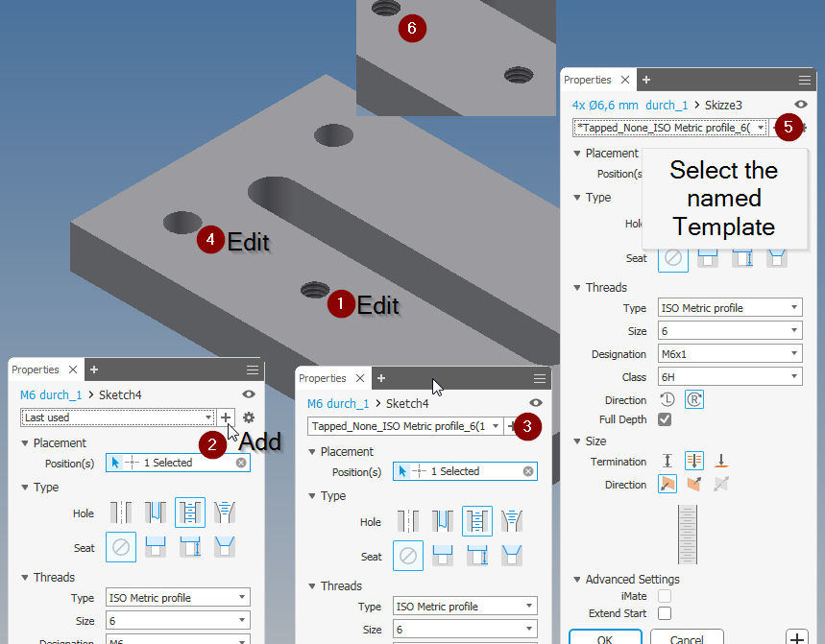825x644 pixels.
Task: Select the Tapped hole type icon
Action: point(477,521)
